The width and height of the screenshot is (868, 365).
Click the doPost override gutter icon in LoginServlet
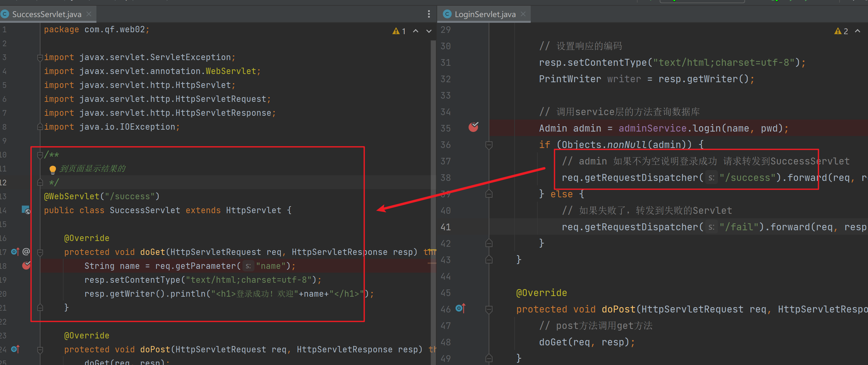pyautogui.click(x=460, y=308)
